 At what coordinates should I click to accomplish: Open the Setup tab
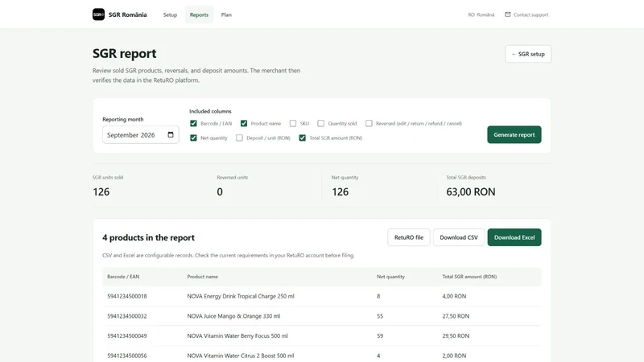point(170,14)
